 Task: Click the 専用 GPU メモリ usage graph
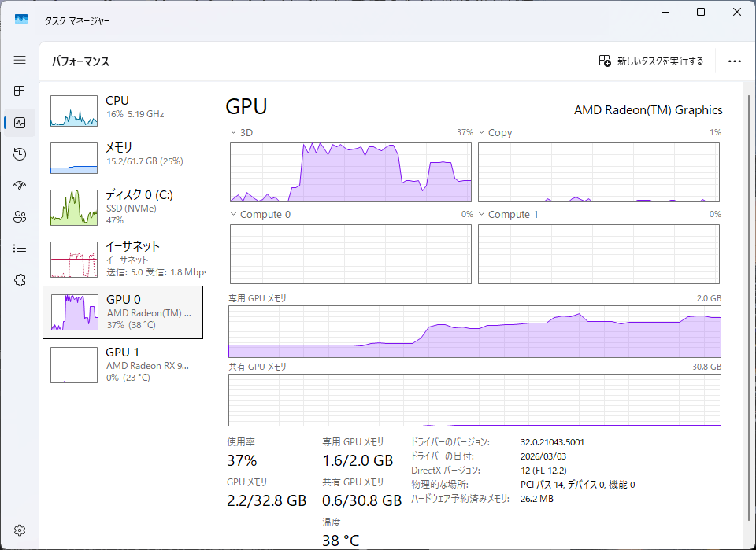474,332
